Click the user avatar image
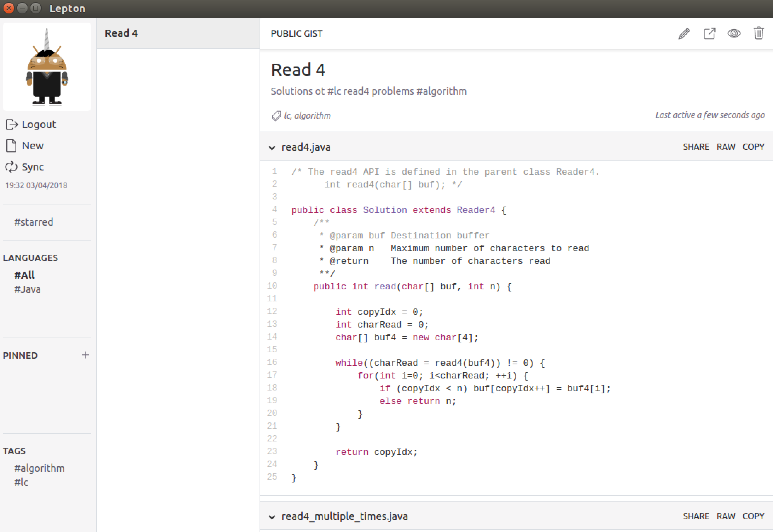Viewport: 773px width, 532px height. (47, 66)
